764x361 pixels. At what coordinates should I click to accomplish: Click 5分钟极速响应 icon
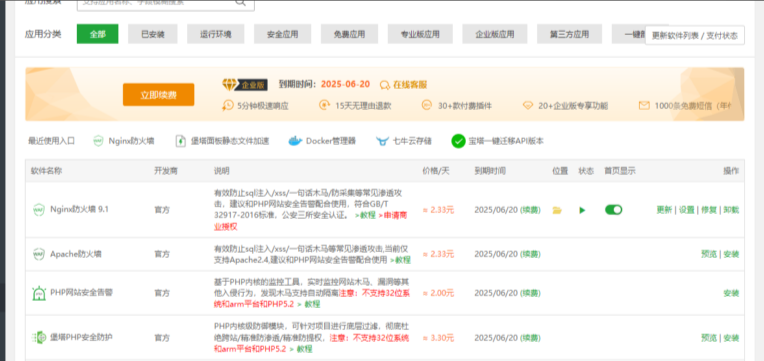[x=228, y=105]
